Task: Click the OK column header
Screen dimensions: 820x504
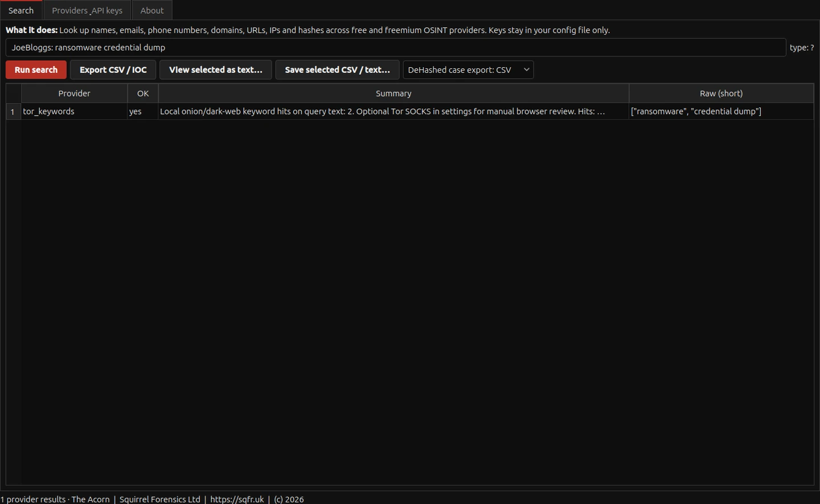Action: (x=143, y=93)
